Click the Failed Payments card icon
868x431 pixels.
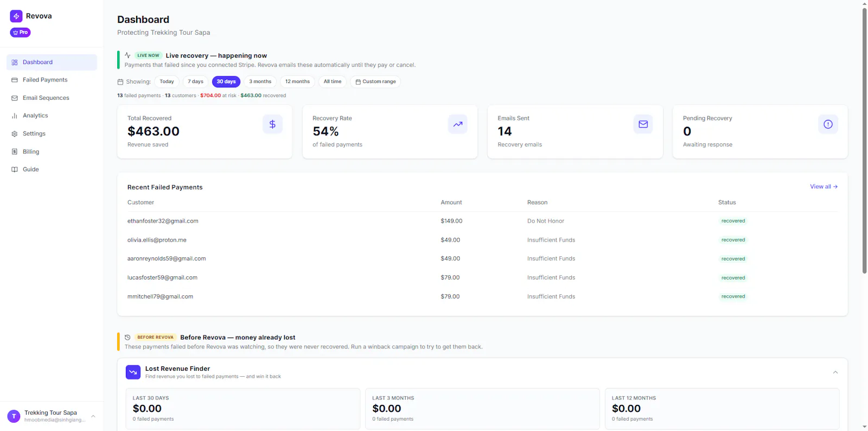15,80
